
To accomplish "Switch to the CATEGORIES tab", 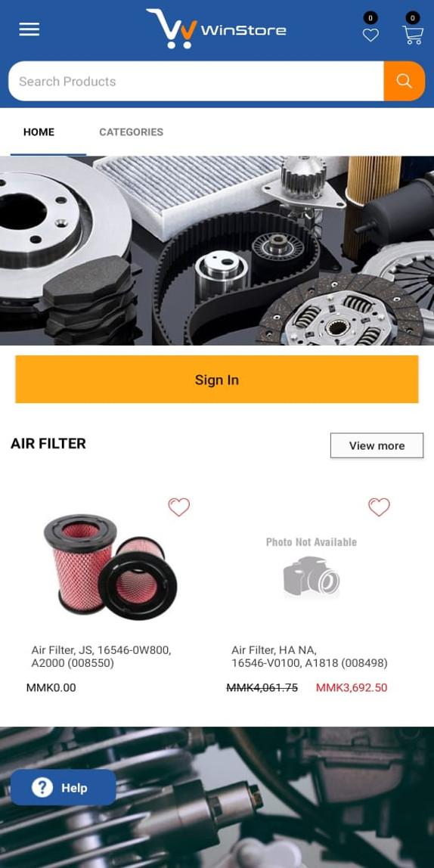I will pyautogui.click(x=132, y=132).
